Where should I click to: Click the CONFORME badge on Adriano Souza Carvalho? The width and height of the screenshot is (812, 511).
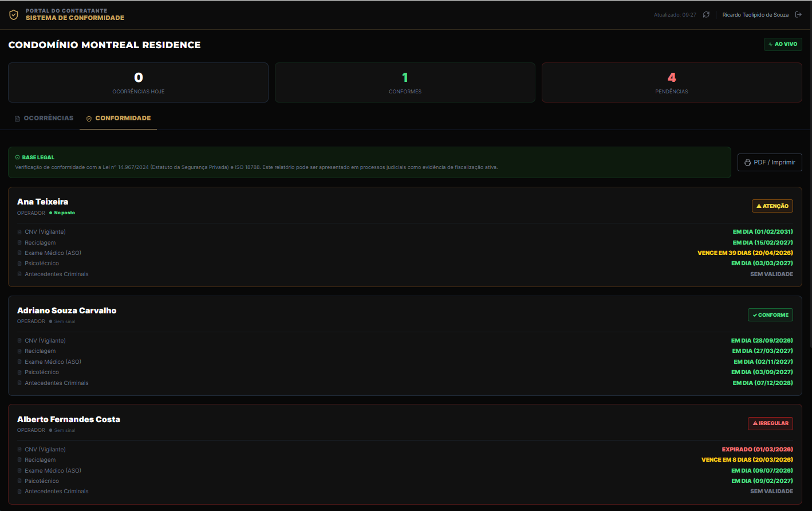pos(770,315)
